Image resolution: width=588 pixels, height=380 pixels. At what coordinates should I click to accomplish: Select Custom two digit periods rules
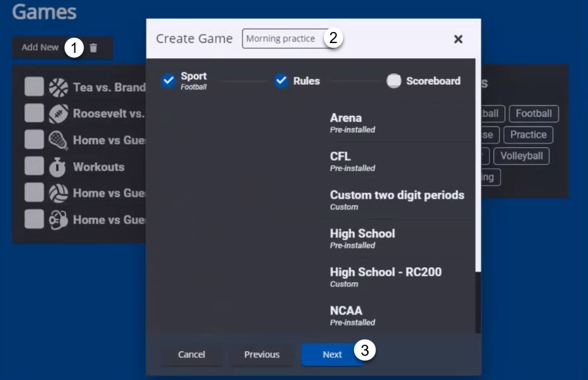click(x=397, y=199)
